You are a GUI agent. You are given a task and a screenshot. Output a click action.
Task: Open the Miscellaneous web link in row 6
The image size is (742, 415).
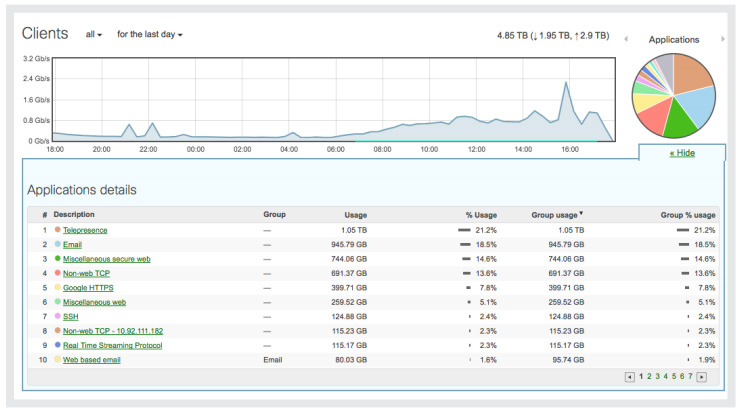[94, 302]
